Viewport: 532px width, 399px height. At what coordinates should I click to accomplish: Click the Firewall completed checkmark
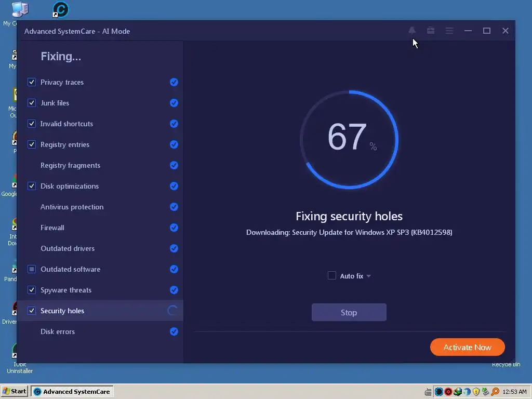(x=174, y=228)
